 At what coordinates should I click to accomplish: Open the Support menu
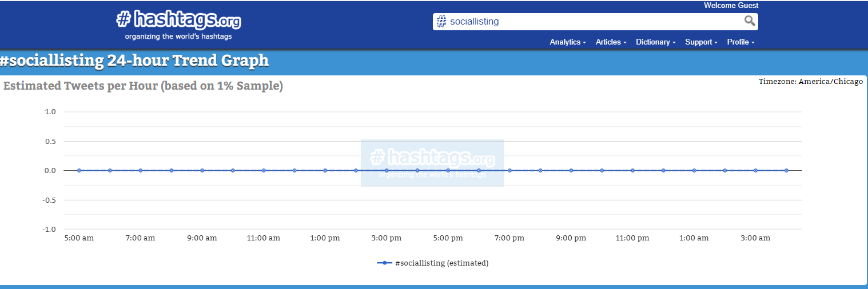coord(702,42)
